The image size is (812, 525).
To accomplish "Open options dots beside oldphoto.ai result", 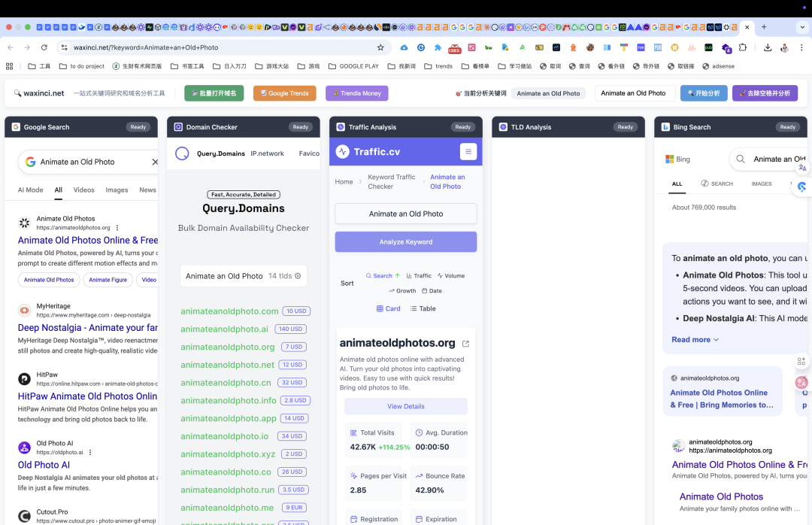I will click(90, 452).
